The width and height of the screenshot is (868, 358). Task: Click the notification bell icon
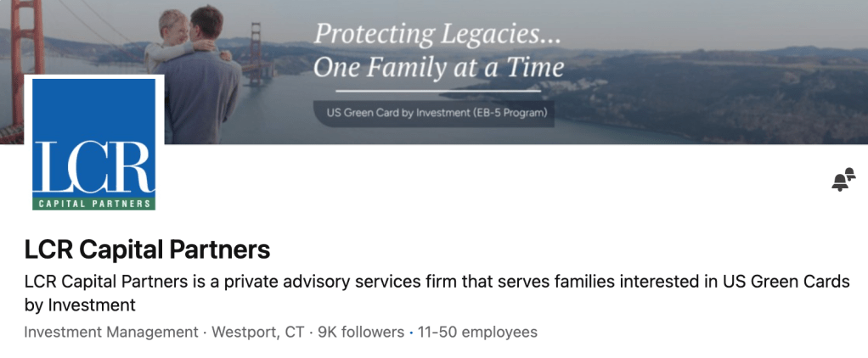click(x=843, y=180)
